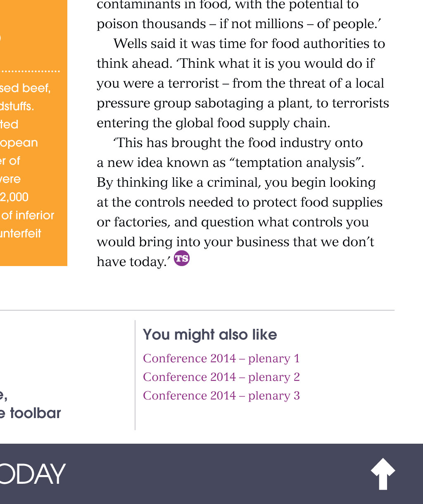Click the "temptation analysis" phrase in the article
Image resolution: width=423 pixels, height=504 pixels.
tap(297, 162)
